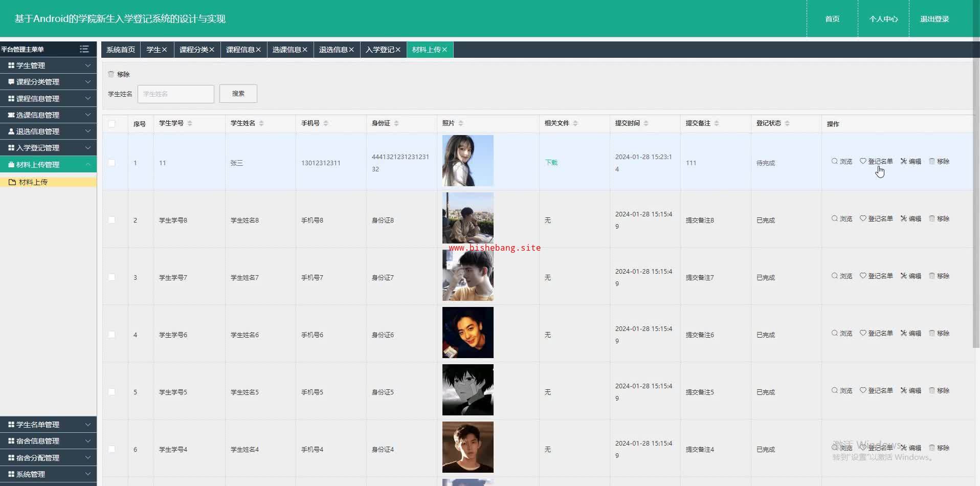Click 下载 link in row 1

[x=551, y=163]
